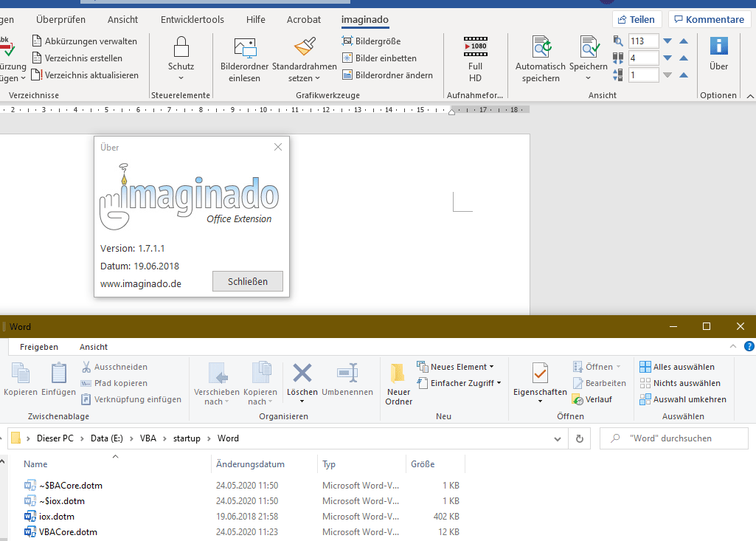756x541 pixels.
Task: Click the Löschen X icon
Action: [x=302, y=373]
